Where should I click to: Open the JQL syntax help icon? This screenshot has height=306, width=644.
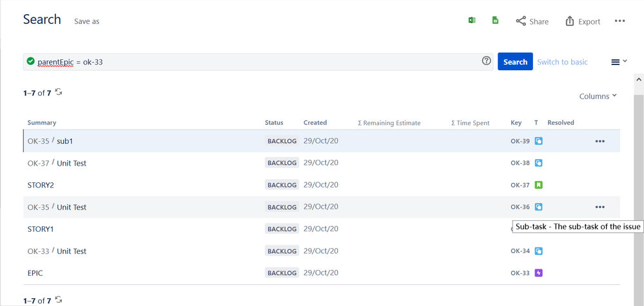click(486, 61)
